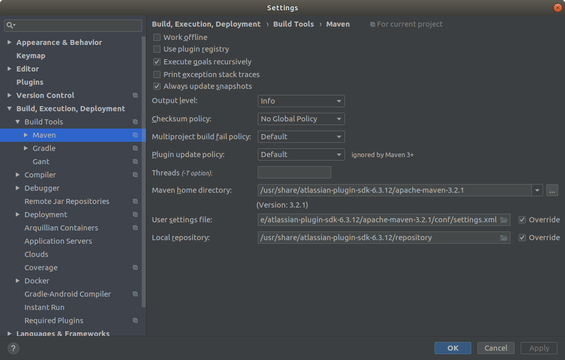Select Keymap in settings tree
Viewport: 565px width, 360px height.
click(31, 55)
